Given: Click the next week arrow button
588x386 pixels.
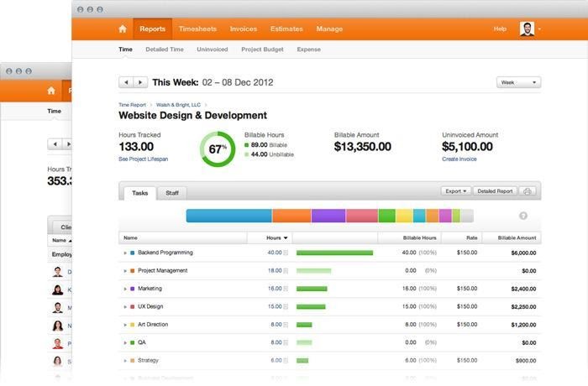Looking at the screenshot, I should click(x=140, y=82).
